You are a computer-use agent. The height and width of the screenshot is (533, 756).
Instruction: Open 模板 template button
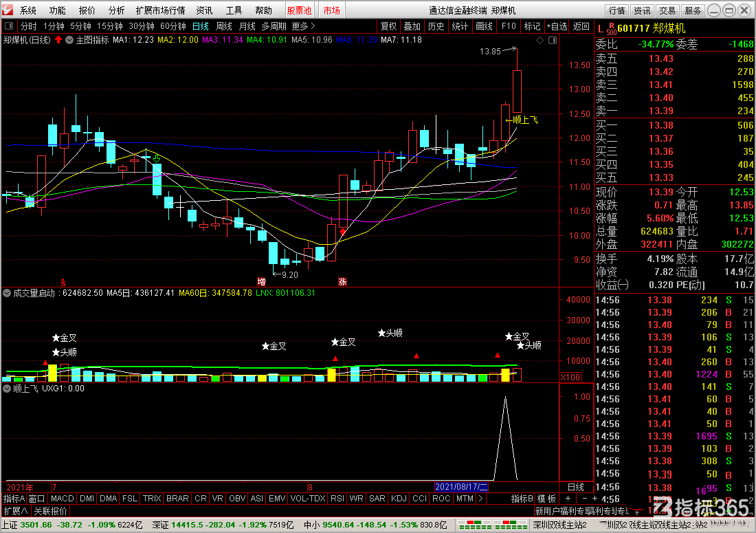pos(547,499)
